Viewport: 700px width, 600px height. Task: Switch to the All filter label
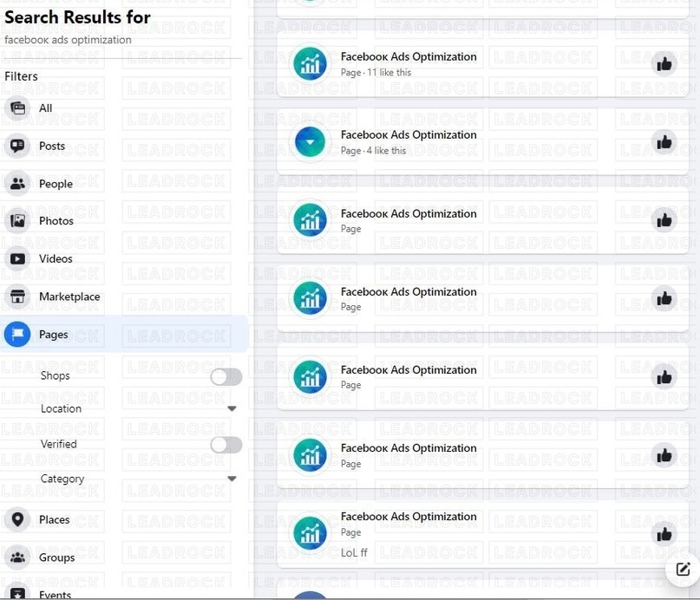[45, 108]
